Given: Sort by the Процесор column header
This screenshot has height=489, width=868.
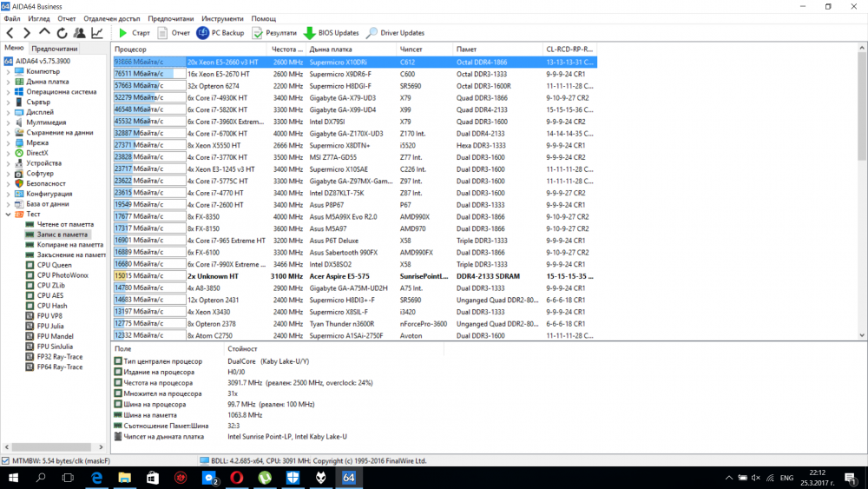Looking at the screenshot, I should coord(188,50).
